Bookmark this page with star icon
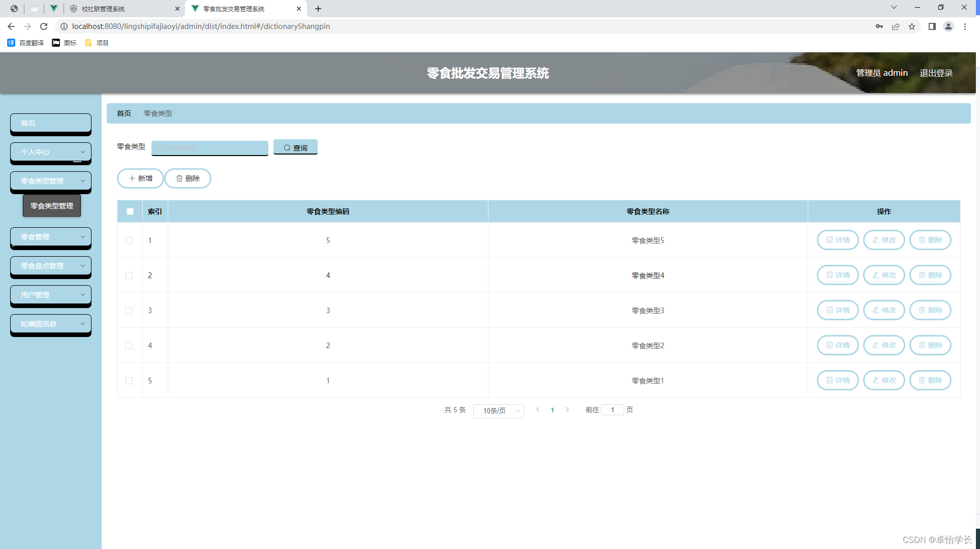 pos(912,26)
